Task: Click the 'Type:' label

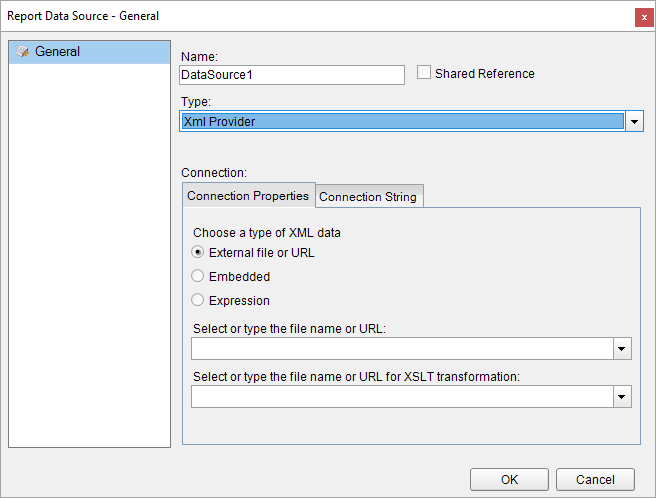Action: tap(196, 102)
